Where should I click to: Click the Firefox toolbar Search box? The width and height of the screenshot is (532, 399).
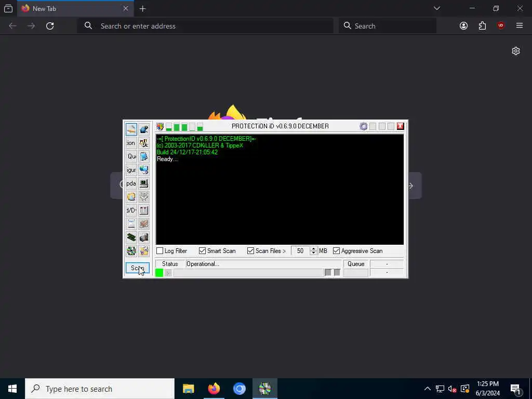pyautogui.click(x=388, y=26)
